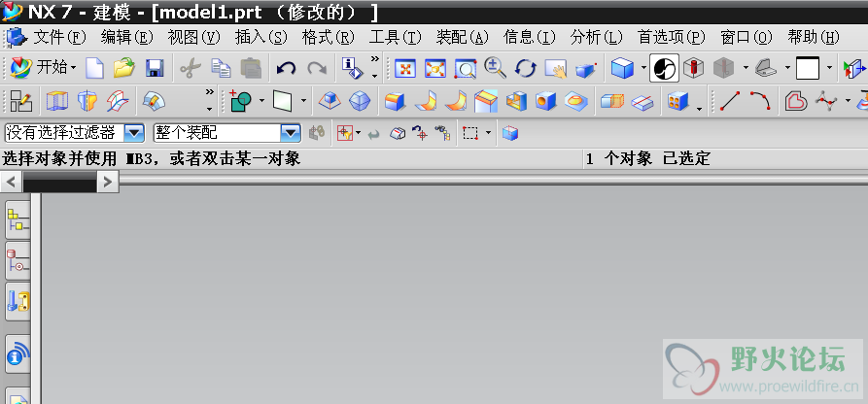Open a file with yellow folder icon
Screen dimensions: 868x404
click(124, 68)
